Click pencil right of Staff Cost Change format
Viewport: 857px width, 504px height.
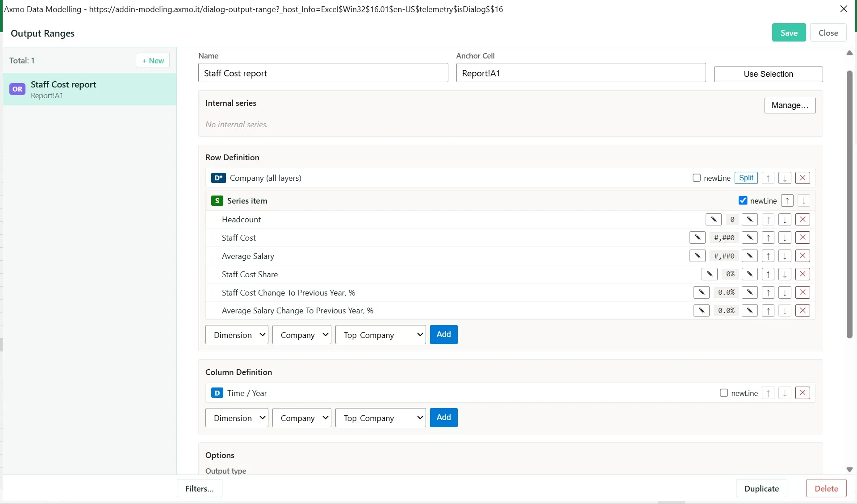click(750, 293)
